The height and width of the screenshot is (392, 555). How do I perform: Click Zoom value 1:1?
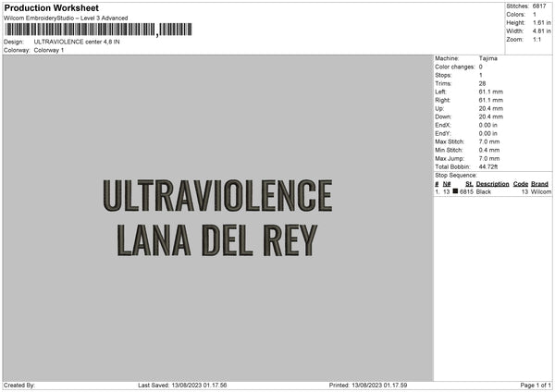[x=536, y=39]
